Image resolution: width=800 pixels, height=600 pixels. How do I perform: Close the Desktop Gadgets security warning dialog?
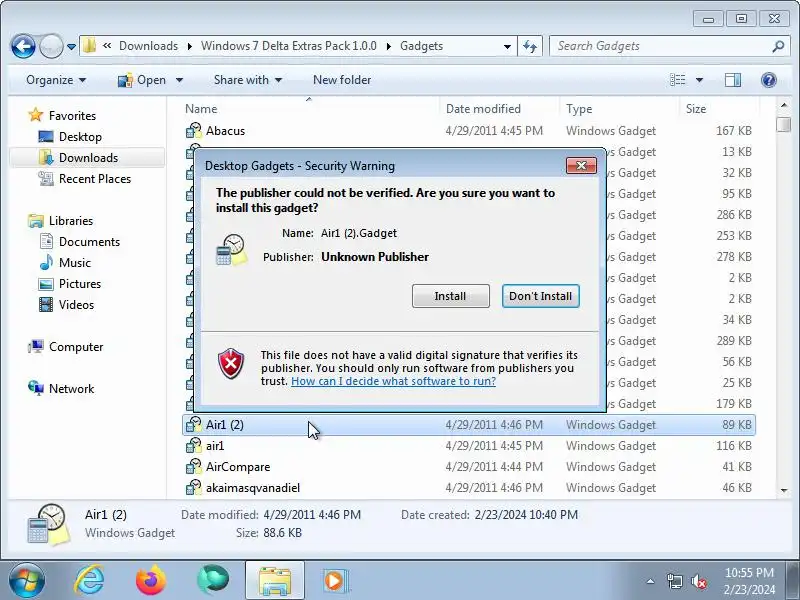click(x=581, y=165)
